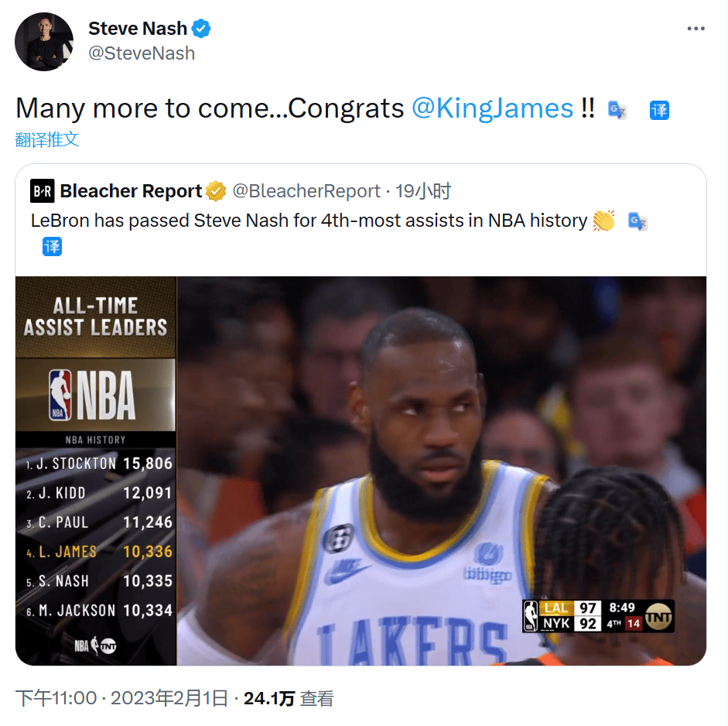Click the Steve Nash display name
Screen dimensions: 728x726
click(138, 28)
